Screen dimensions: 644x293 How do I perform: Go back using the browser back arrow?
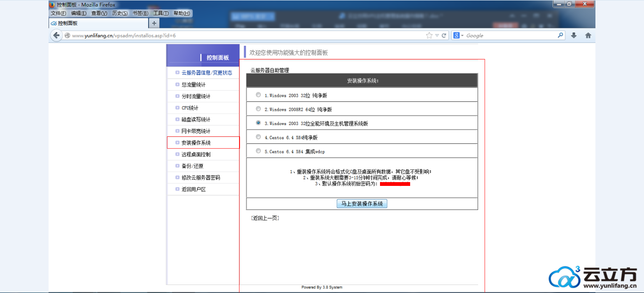57,35
